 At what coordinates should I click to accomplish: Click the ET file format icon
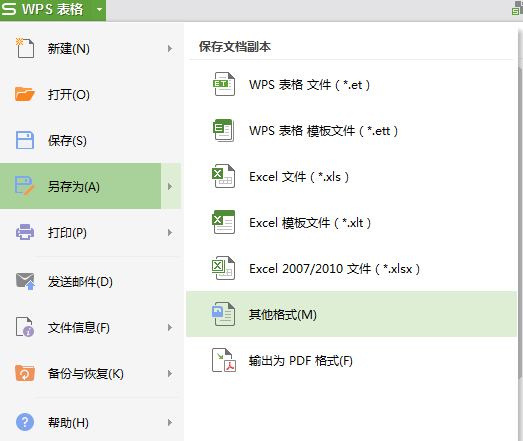click(x=224, y=84)
